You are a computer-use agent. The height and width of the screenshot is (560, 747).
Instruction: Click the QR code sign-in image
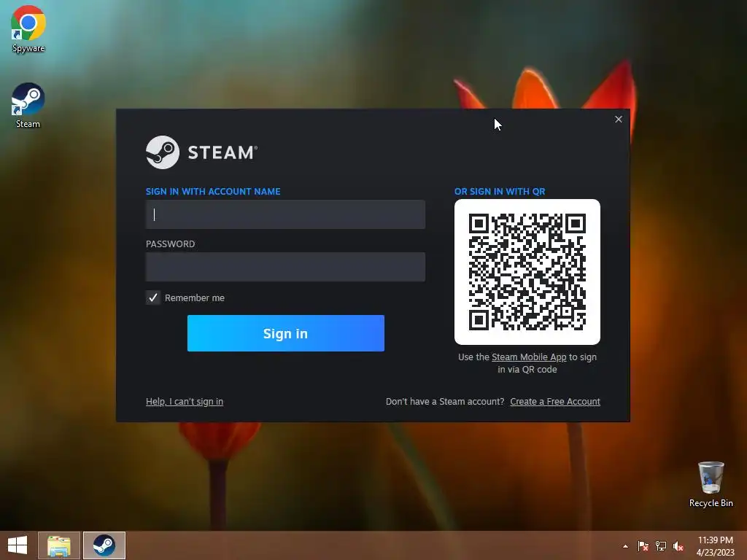(527, 272)
